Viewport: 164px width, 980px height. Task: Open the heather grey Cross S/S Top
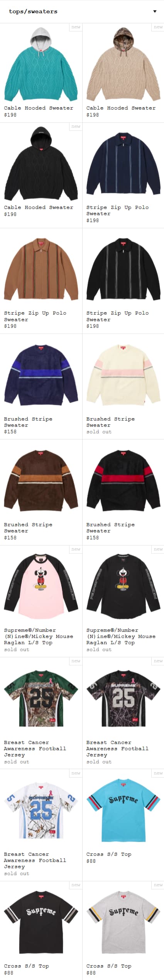click(123, 922)
